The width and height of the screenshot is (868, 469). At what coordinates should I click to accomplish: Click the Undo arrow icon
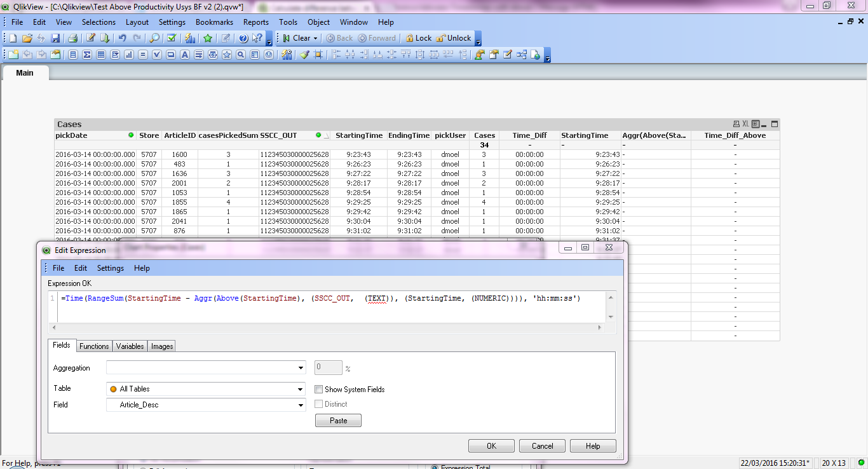click(123, 38)
